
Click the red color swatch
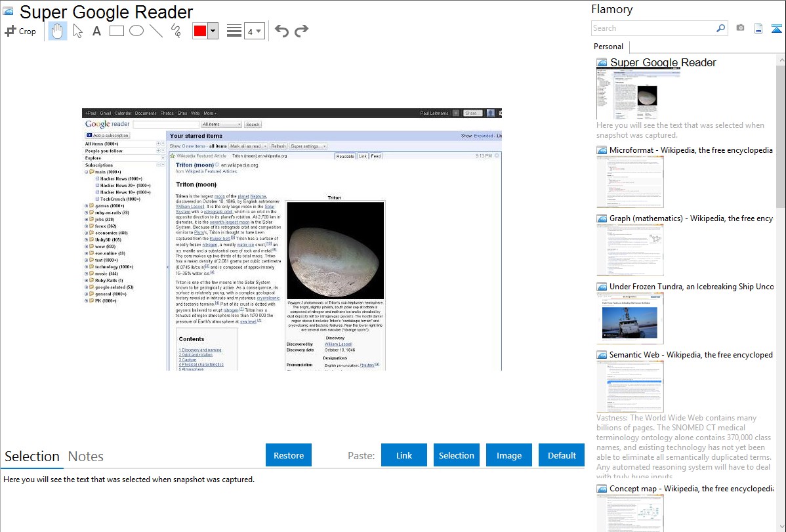[200, 31]
